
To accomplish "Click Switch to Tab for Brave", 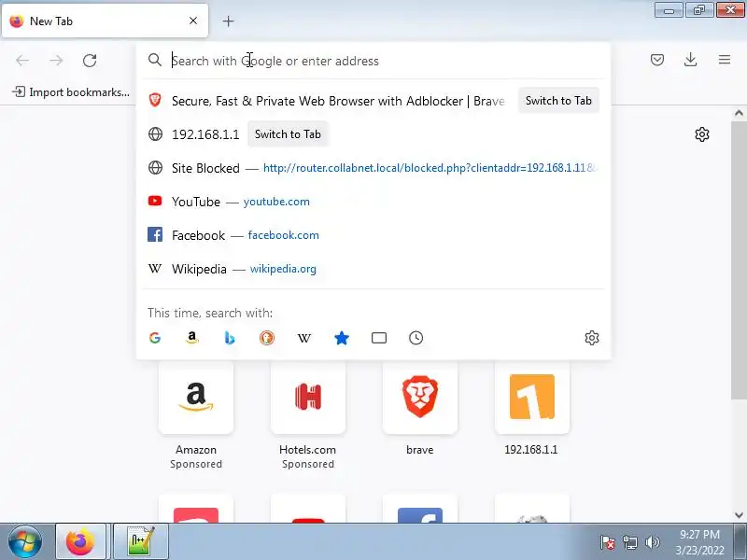I will tap(558, 101).
